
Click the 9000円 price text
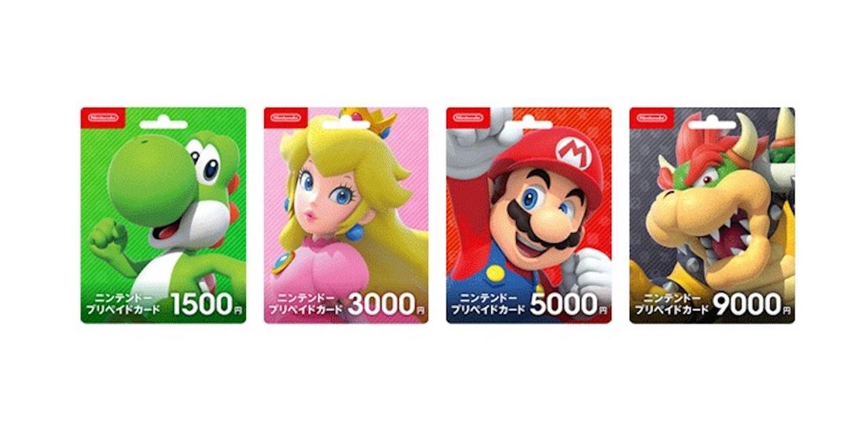[752, 304]
